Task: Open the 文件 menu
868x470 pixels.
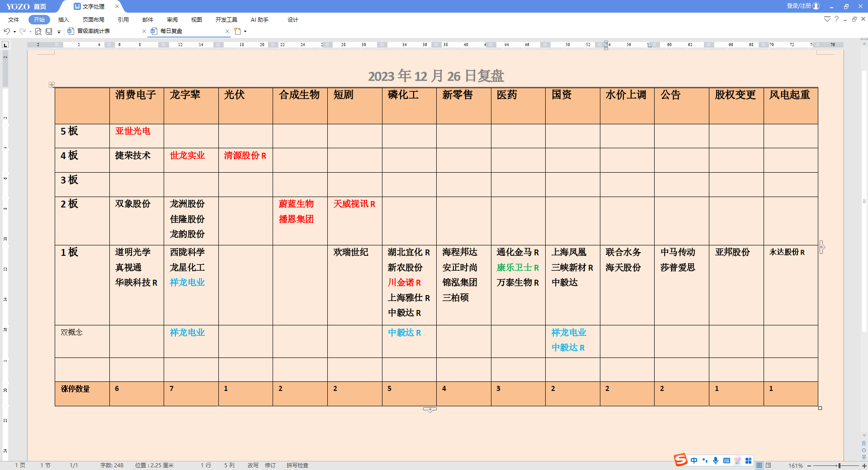Action: click(x=14, y=19)
